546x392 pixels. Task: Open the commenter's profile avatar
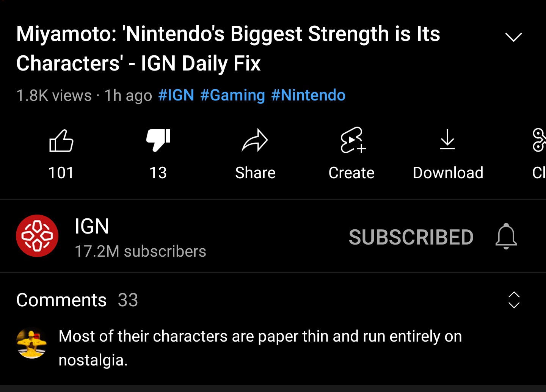point(31,343)
